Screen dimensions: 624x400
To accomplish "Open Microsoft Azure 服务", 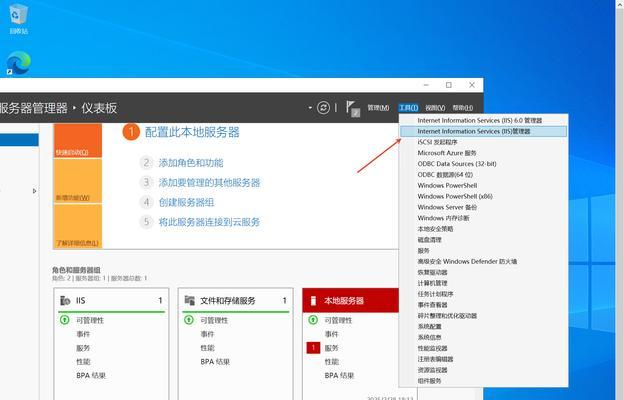I will (x=484, y=153).
